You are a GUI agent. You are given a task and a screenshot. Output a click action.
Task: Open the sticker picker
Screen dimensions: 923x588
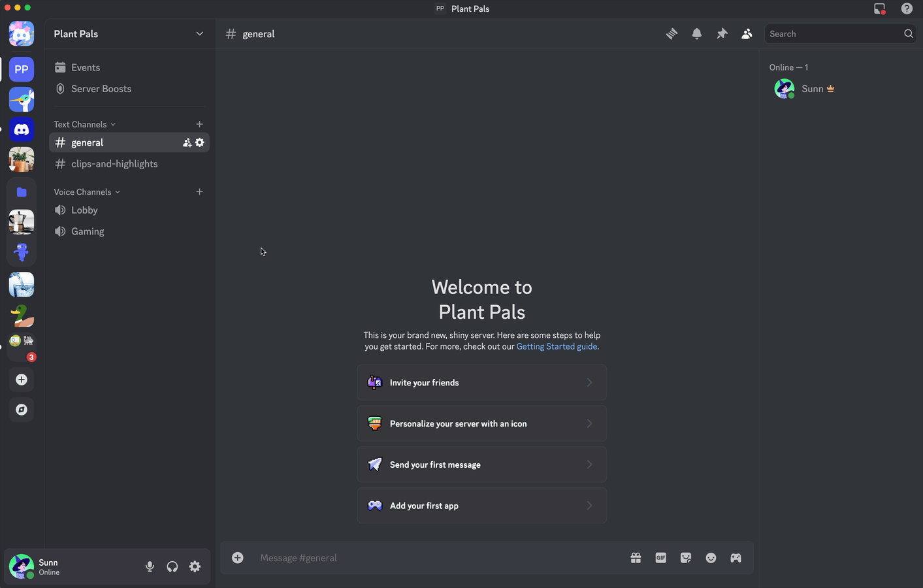[x=686, y=558]
